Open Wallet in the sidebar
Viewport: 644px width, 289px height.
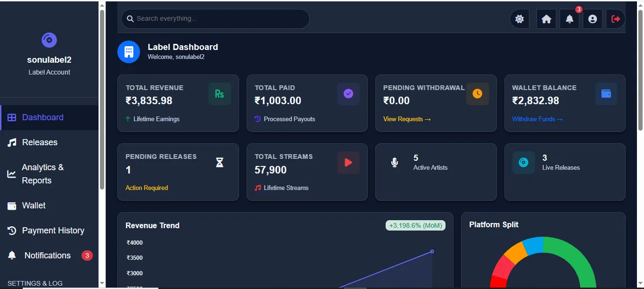tap(49, 206)
